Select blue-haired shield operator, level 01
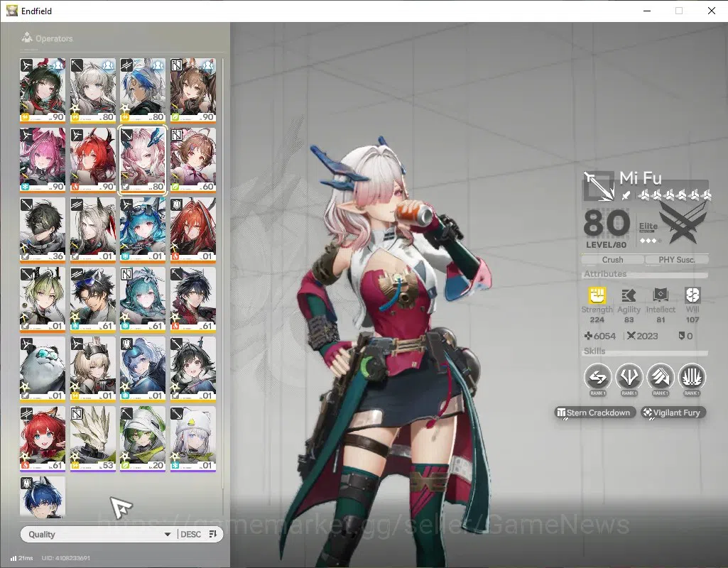Image resolution: width=728 pixels, height=568 pixels. (x=143, y=369)
